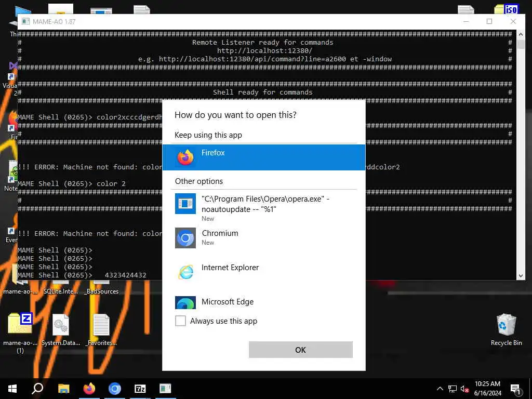Pick the Chromium app icon

pyautogui.click(x=185, y=238)
